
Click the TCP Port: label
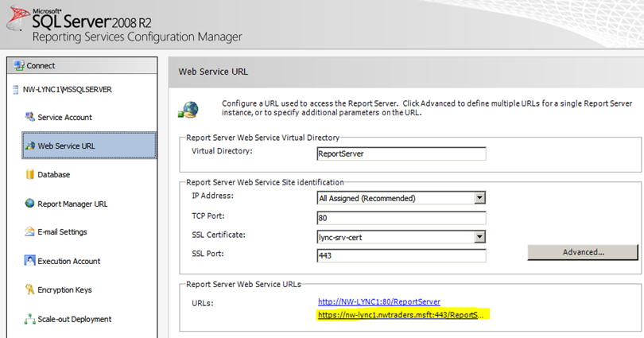[x=208, y=216]
